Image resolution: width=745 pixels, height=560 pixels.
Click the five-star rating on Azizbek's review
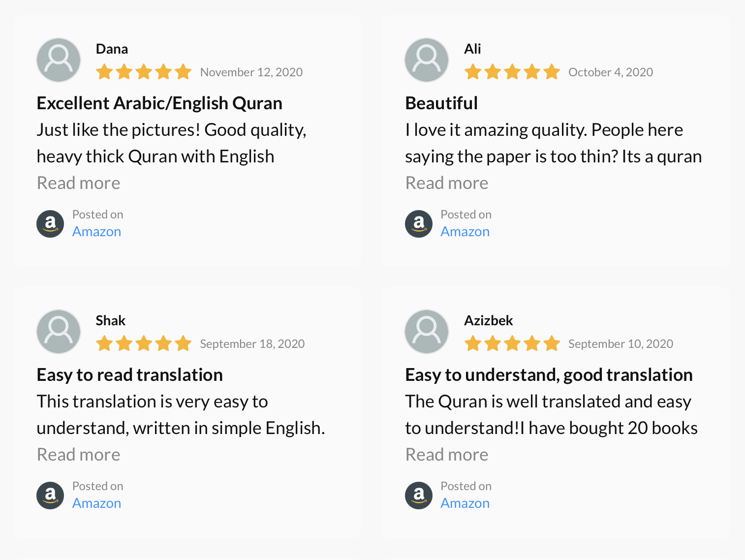[x=512, y=344]
